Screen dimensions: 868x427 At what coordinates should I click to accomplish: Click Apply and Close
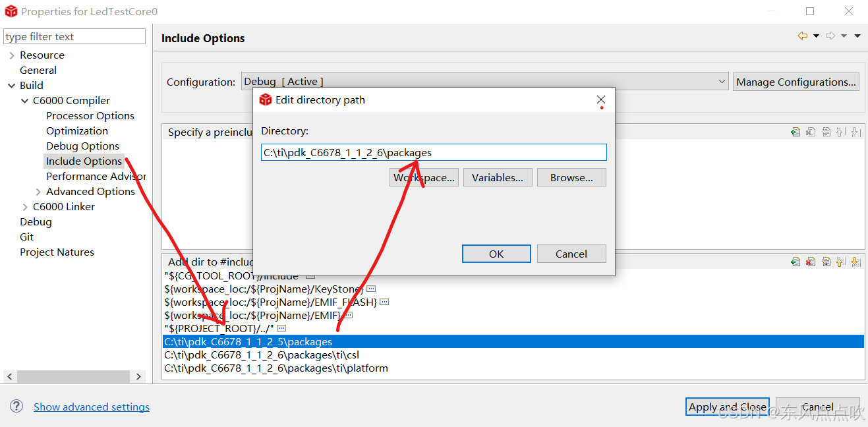coord(728,407)
